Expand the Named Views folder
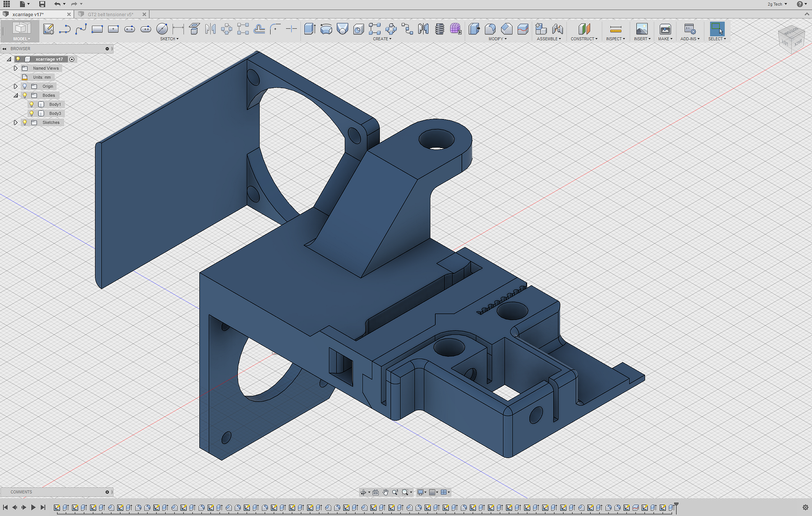This screenshot has height=516, width=812. [15, 68]
